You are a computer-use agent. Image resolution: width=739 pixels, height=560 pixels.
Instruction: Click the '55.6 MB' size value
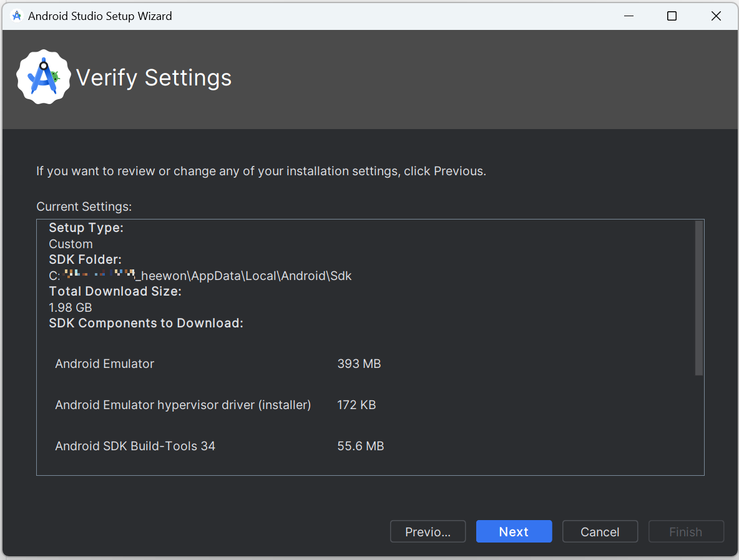click(361, 446)
